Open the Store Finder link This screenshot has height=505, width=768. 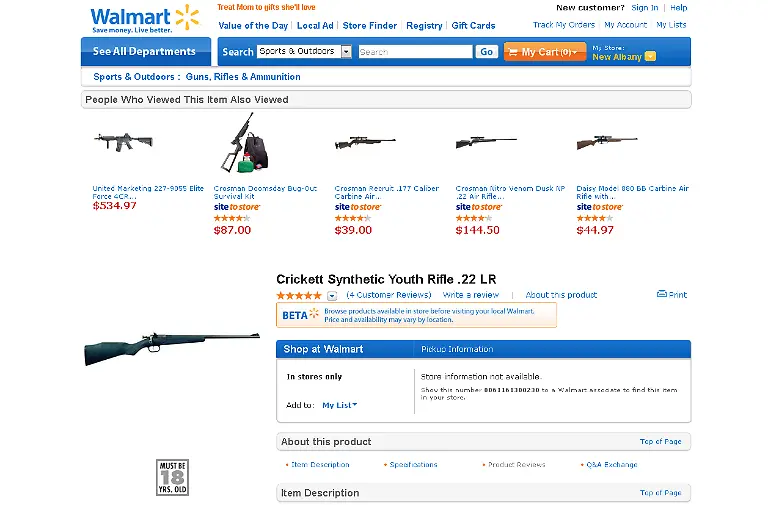pyautogui.click(x=368, y=26)
